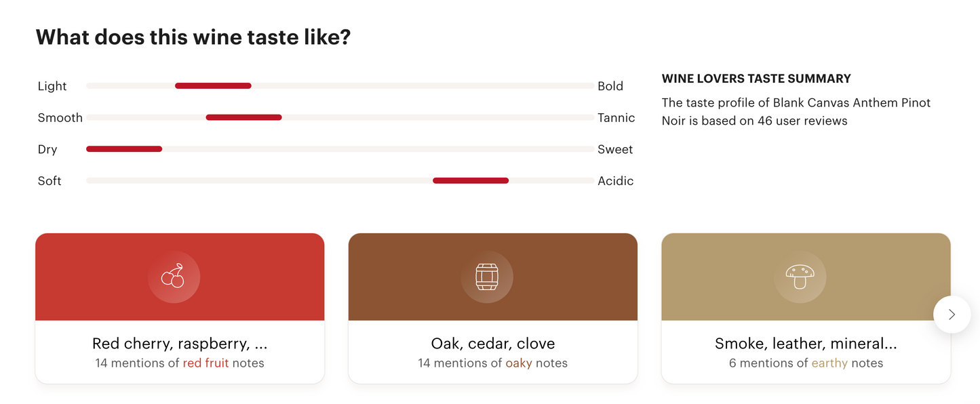Select the Smoke leather mineral flavor card

click(x=806, y=308)
